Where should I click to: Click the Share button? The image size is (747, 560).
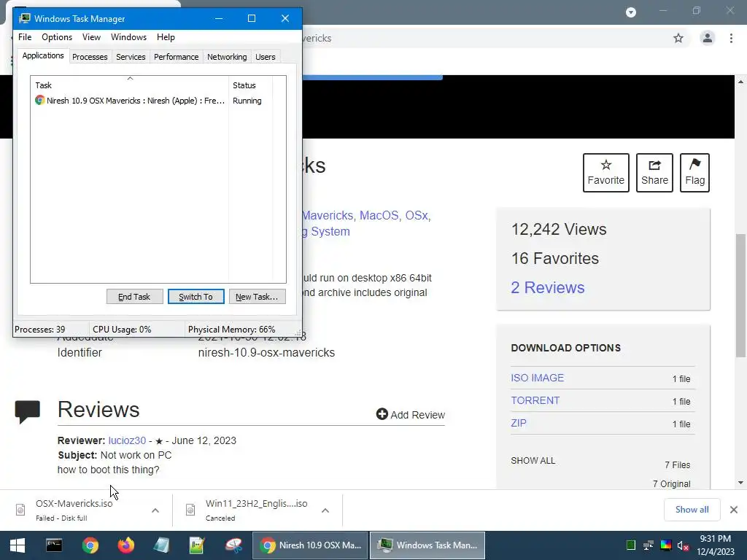[x=654, y=172]
